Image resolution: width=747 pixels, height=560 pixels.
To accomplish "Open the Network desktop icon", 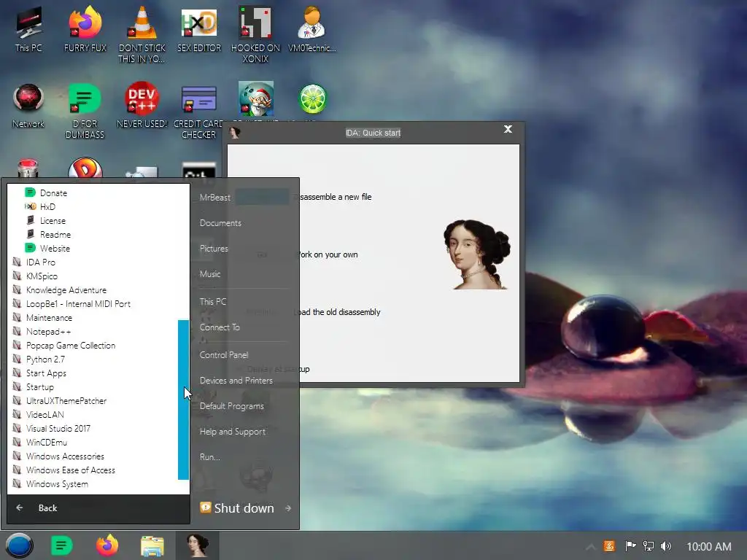I will coord(28,106).
